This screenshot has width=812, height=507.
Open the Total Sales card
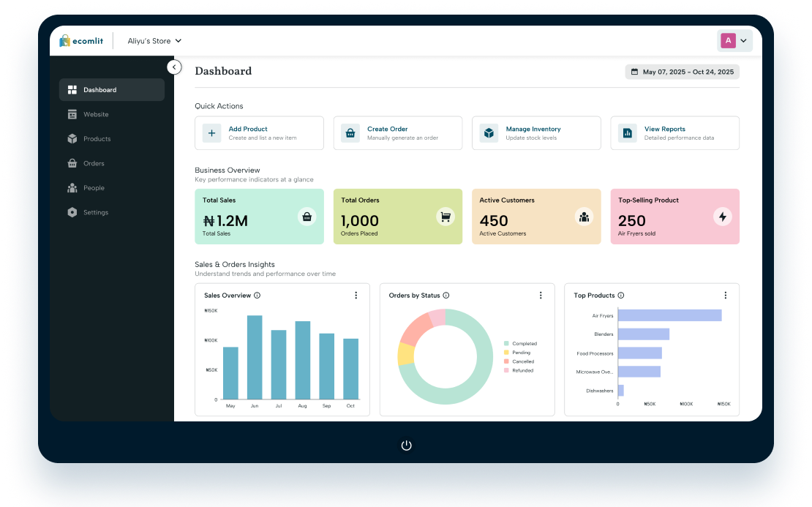260,217
